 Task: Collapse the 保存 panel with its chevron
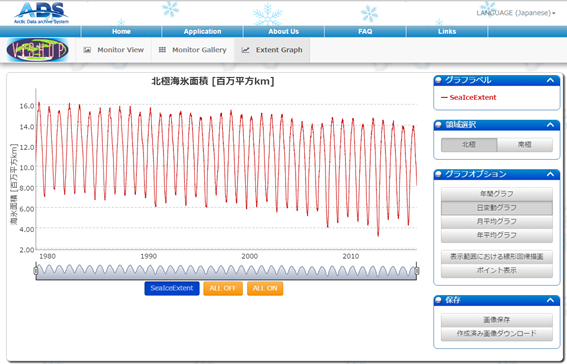550,300
